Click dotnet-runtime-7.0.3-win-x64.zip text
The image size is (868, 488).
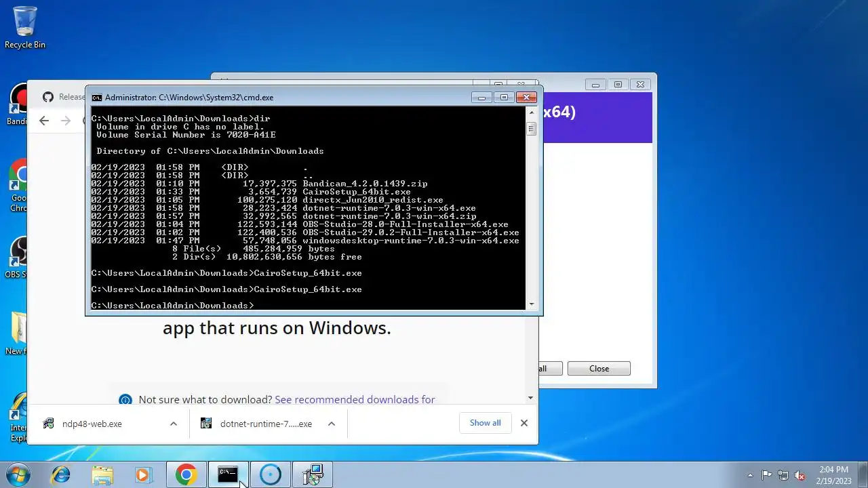coord(389,216)
